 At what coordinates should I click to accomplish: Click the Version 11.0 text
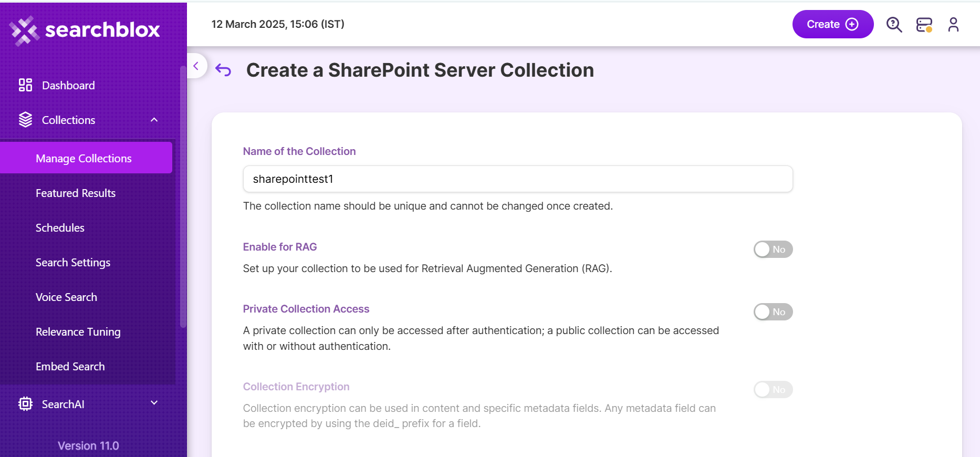tap(88, 445)
